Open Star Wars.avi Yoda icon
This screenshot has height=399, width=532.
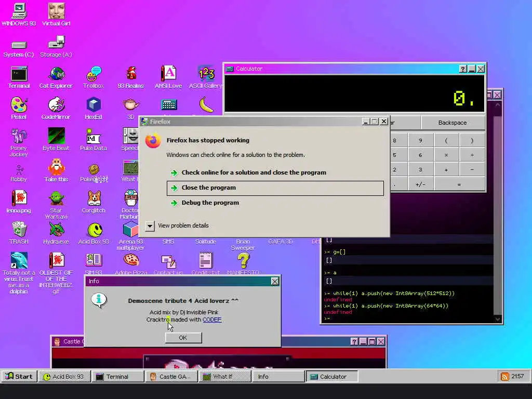coord(56,205)
